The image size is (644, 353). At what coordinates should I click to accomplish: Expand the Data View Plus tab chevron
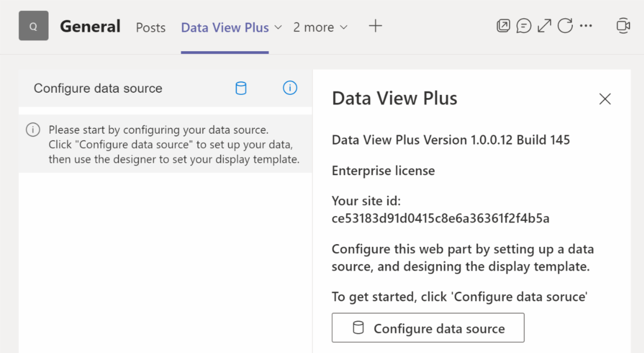(278, 27)
